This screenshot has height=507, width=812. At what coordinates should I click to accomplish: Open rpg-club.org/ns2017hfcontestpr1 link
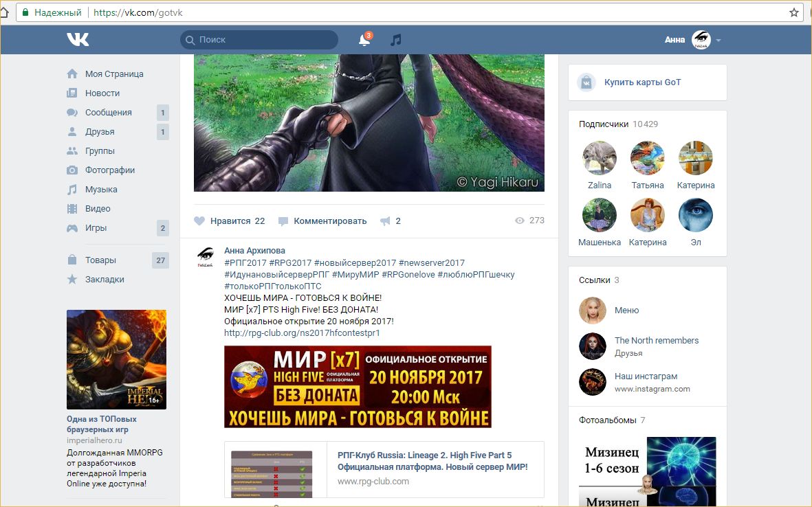point(302,333)
